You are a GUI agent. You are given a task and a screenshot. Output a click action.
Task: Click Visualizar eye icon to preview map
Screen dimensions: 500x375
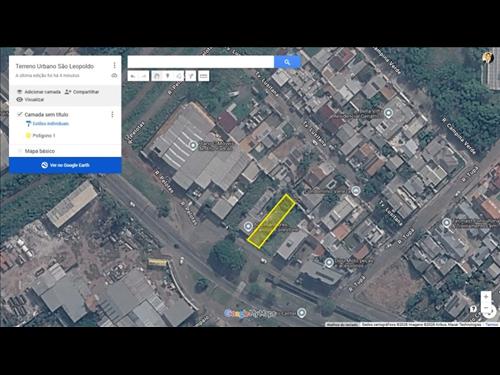(x=20, y=99)
